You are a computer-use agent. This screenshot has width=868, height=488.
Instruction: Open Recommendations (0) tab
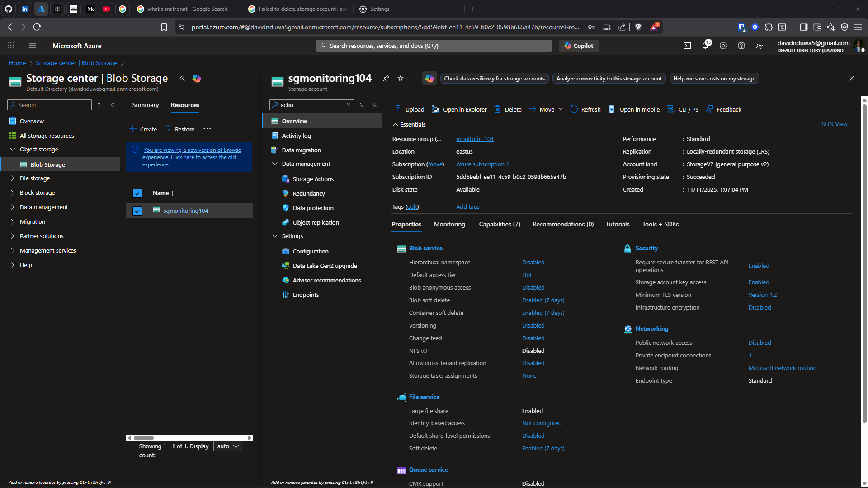click(563, 224)
